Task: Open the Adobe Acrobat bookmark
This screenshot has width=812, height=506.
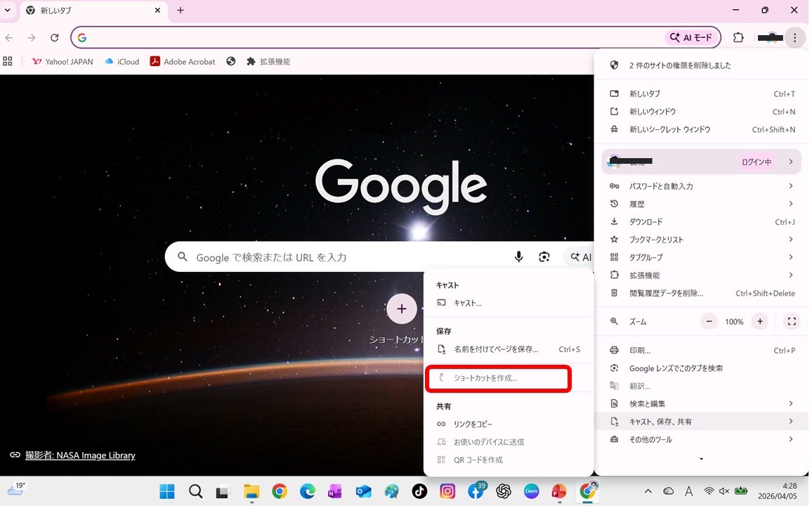Action: pyautogui.click(x=183, y=62)
